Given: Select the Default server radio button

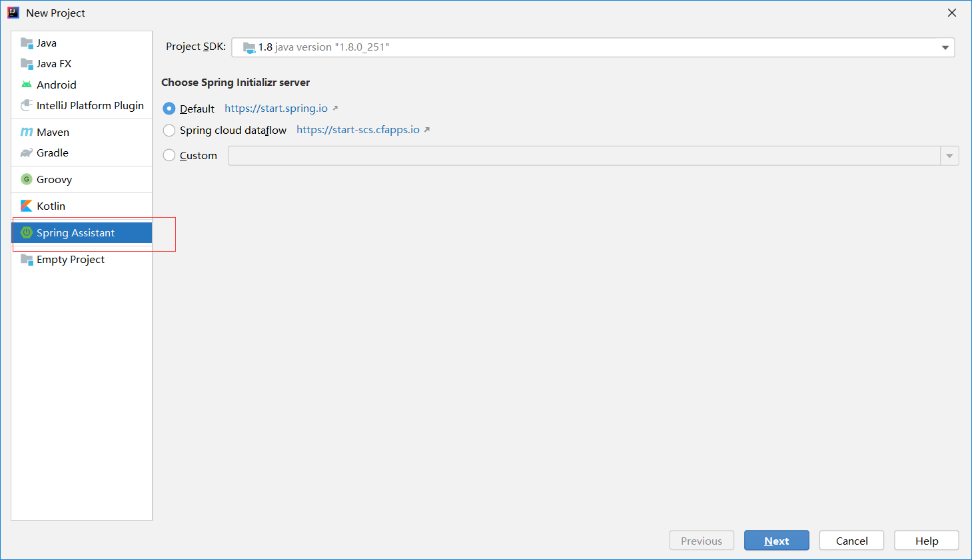Looking at the screenshot, I should point(169,109).
